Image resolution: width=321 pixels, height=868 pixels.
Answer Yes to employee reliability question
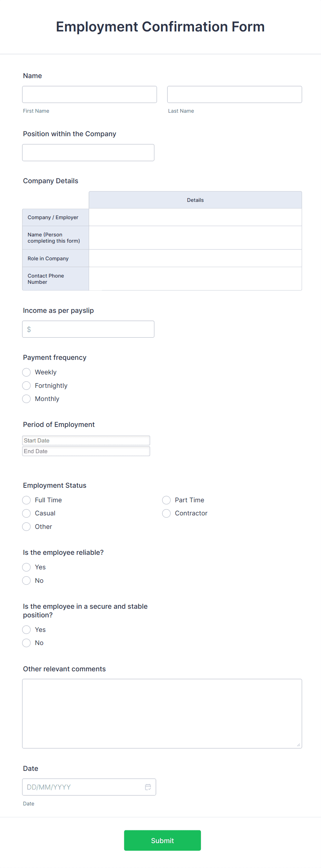coord(26,567)
